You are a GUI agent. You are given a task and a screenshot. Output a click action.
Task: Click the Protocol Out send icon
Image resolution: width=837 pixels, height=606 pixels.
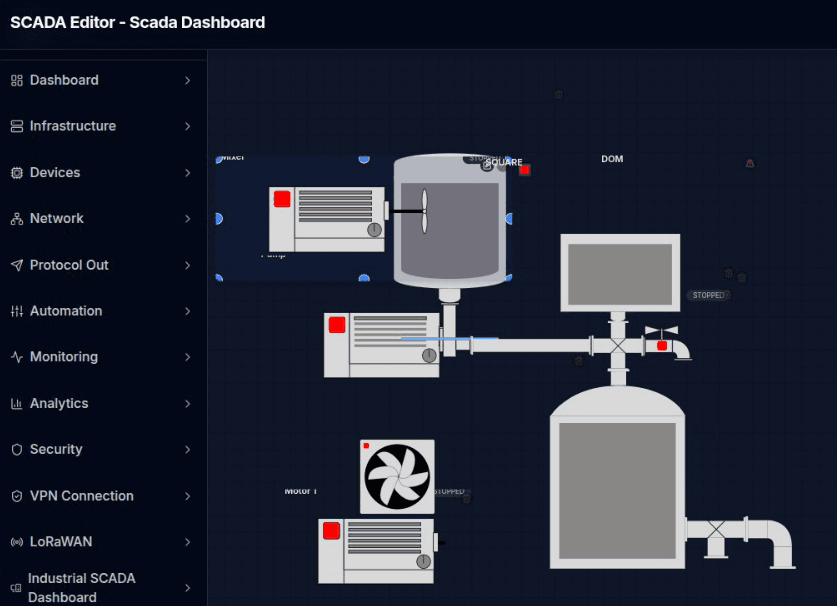(x=14, y=265)
